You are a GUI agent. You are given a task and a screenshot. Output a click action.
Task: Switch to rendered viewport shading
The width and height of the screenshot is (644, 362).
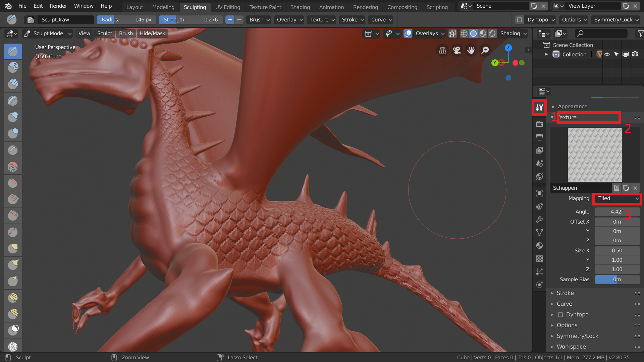(492, 34)
